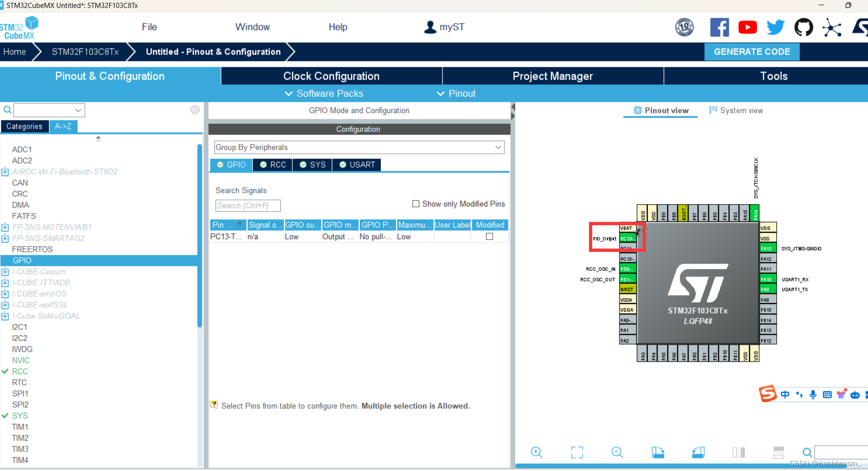Image resolution: width=868 pixels, height=471 pixels.
Task: Open the Help menu
Action: pyautogui.click(x=338, y=27)
